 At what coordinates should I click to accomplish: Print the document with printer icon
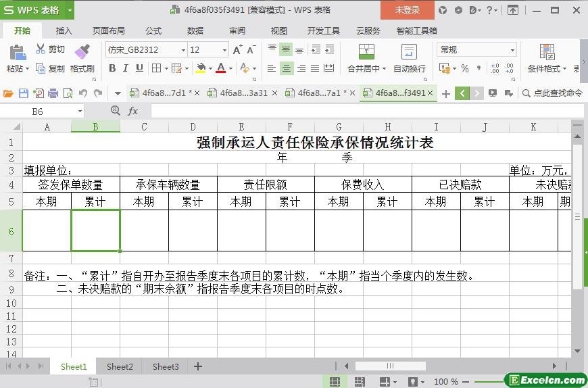[x=53, y=93]
